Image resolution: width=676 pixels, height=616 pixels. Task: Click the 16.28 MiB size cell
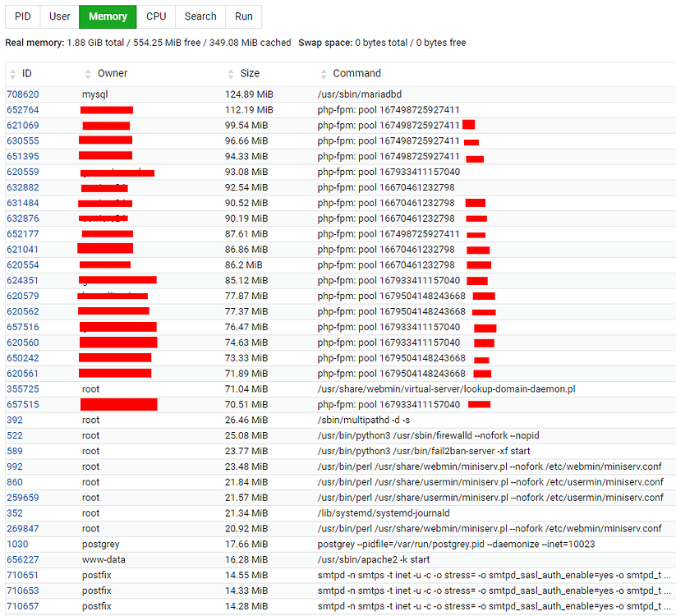coord(246,560)
